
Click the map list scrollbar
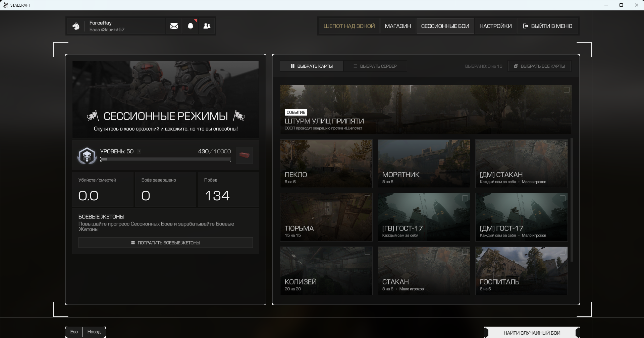pyautogui.click(x=572, y=200)
